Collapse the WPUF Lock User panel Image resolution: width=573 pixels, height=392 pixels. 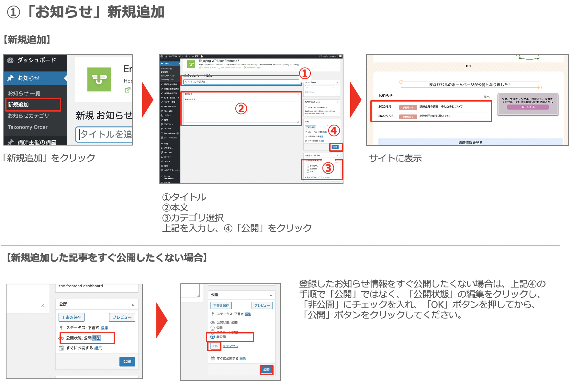[337, 102]
